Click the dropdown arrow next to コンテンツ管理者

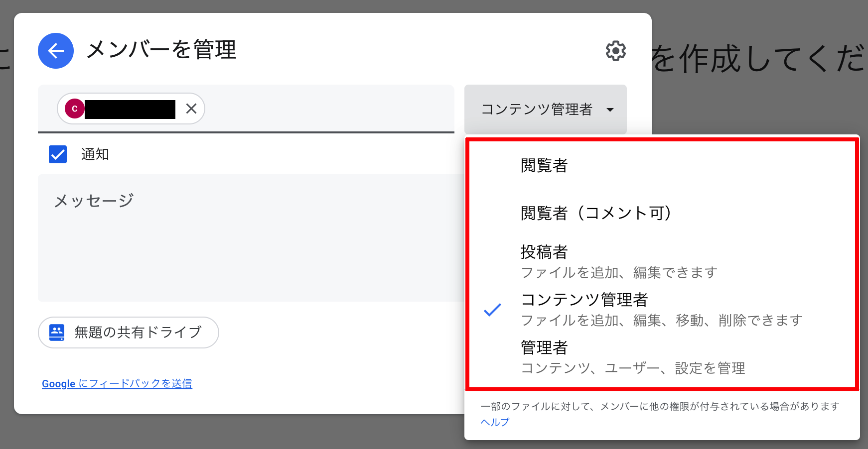click(611, 110)
